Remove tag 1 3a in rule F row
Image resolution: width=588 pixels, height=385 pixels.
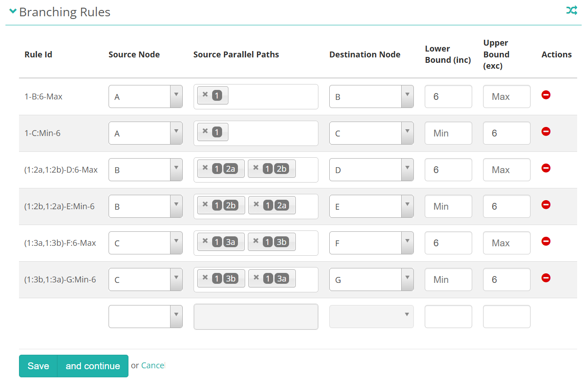point(205,241)
